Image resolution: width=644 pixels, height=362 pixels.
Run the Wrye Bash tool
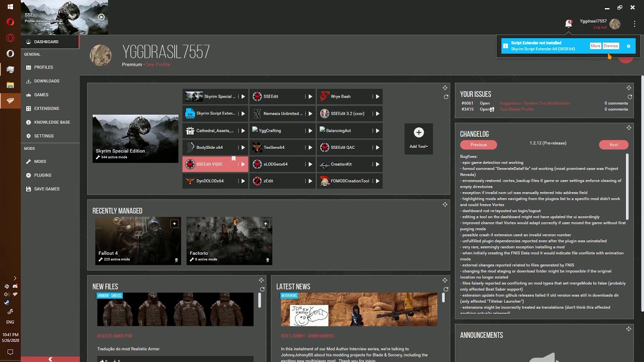pos(378,97)
